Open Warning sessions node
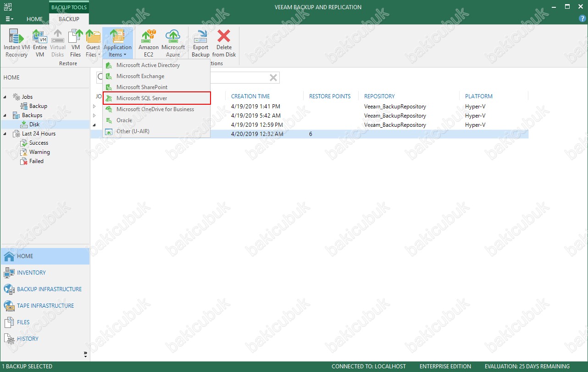 point(39,152)
